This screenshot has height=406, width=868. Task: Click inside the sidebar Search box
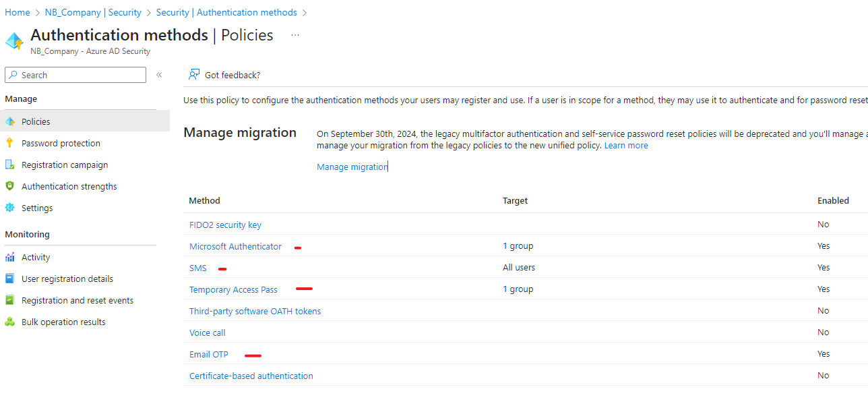click(x=74, y=74)
